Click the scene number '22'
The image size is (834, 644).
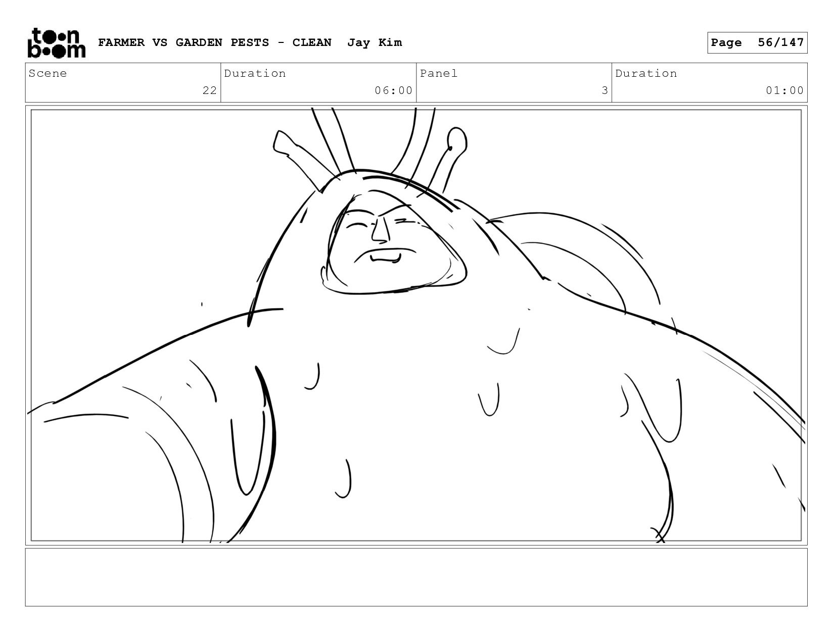210,90
